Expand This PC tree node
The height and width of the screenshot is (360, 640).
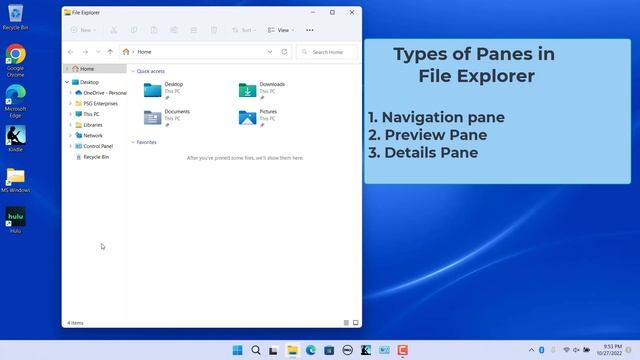pyautogui.click(x=71, y=114)
